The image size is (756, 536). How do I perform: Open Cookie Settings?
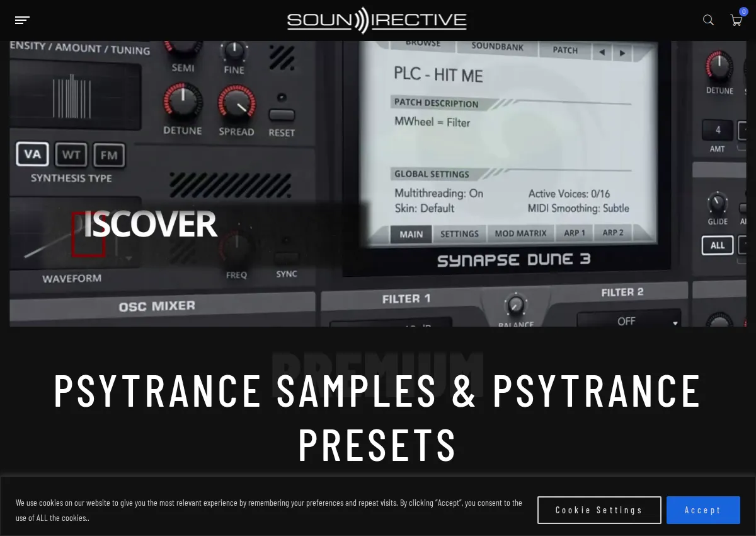coord(599,510)
